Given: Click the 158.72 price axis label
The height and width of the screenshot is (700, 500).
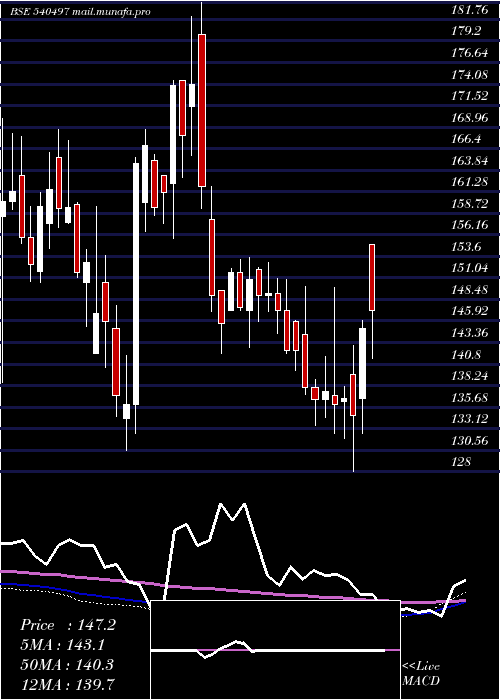Looking at the screenshot, I should 469,204.
